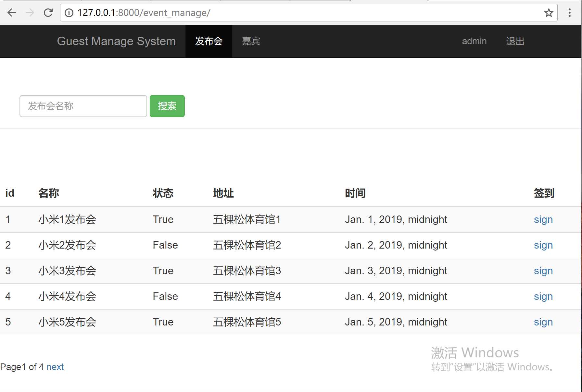Switch to the 发布会 nav tab
The width and height of the screenshot is (582, 392).
click(x=209, y=41)
